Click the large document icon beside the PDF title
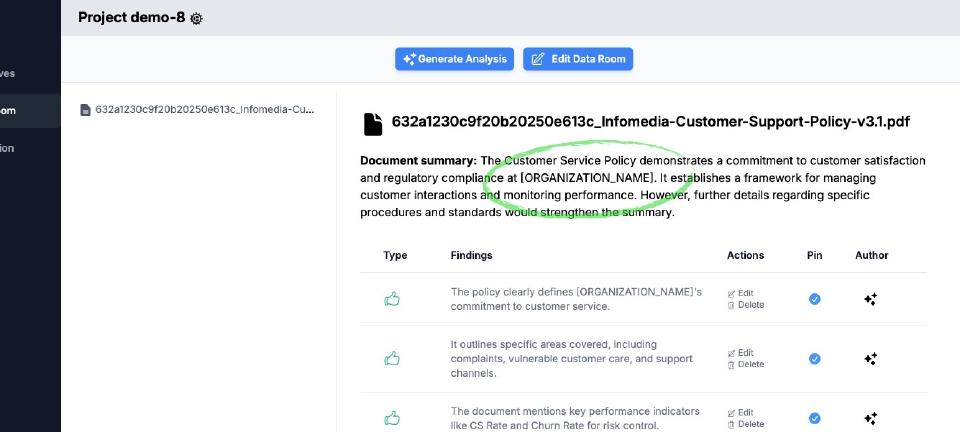960x432 pixels. point(373,124)
